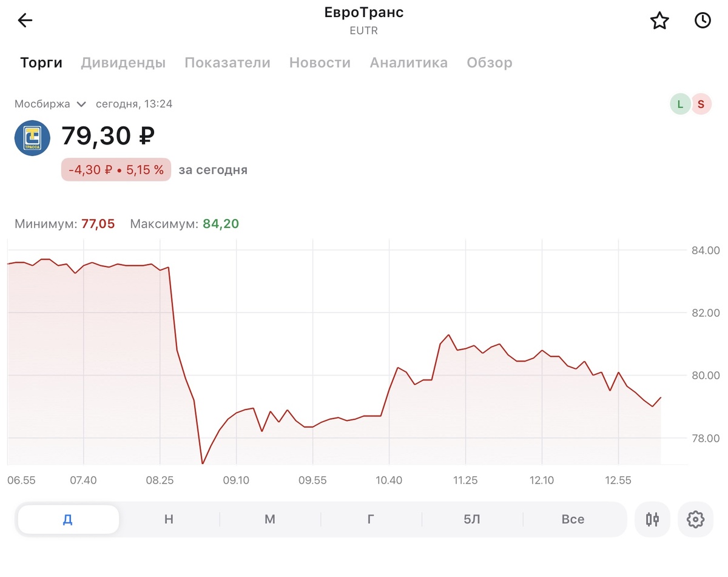Tap the EUTR ticker under title
The image size is (728, 577).
coord(364,30)
